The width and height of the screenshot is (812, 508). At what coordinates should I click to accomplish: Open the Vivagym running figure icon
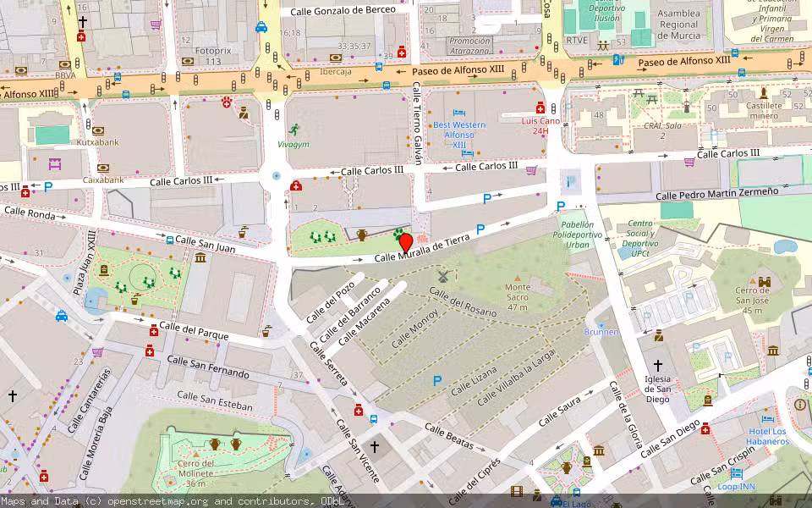[294, 130]
